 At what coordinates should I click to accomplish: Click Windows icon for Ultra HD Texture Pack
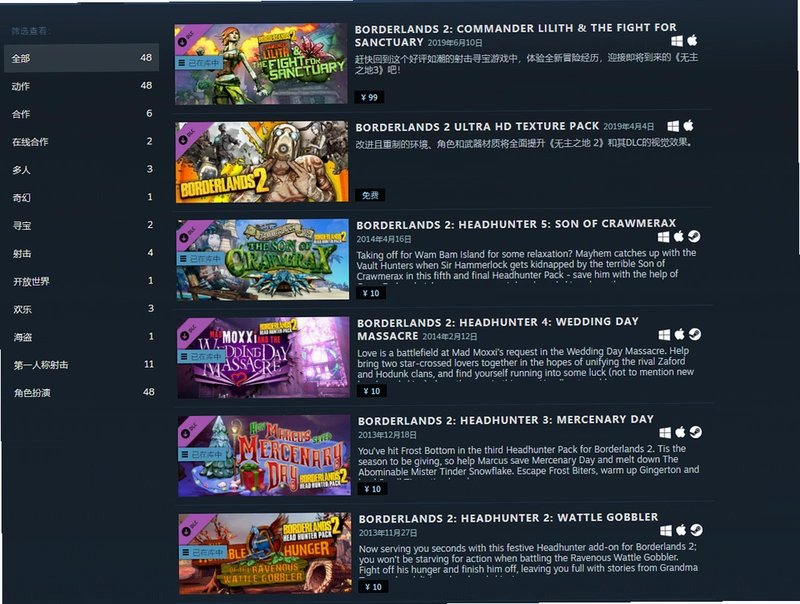tap(673, 126)
